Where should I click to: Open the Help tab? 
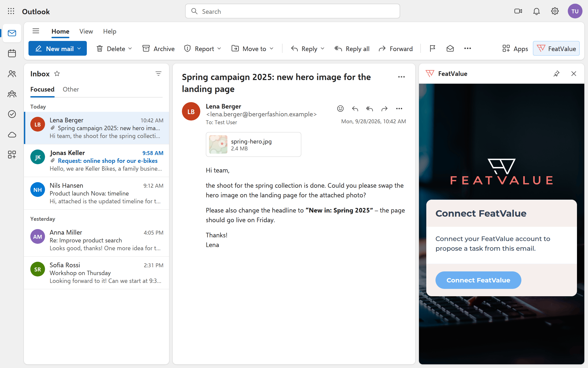[110, 32]
